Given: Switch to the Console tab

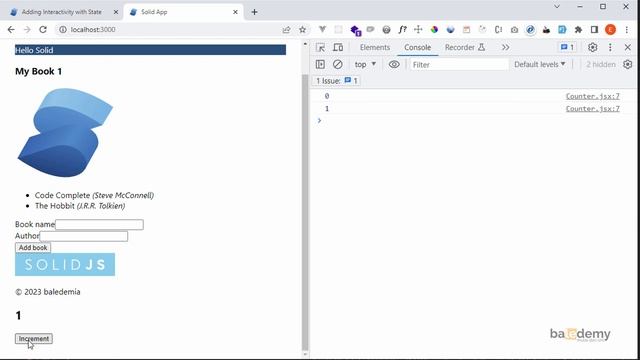Looking at the screenshot, I should point(417,47).
